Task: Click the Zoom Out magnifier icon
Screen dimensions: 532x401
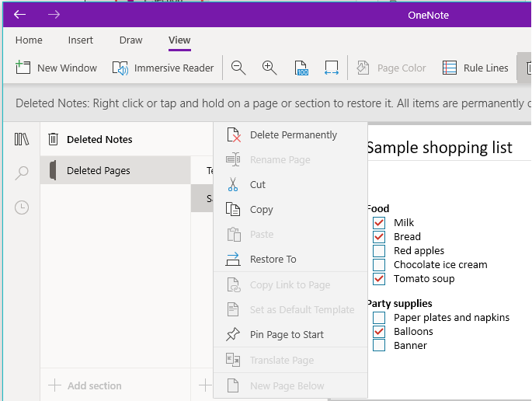Action: coord(238,68)
